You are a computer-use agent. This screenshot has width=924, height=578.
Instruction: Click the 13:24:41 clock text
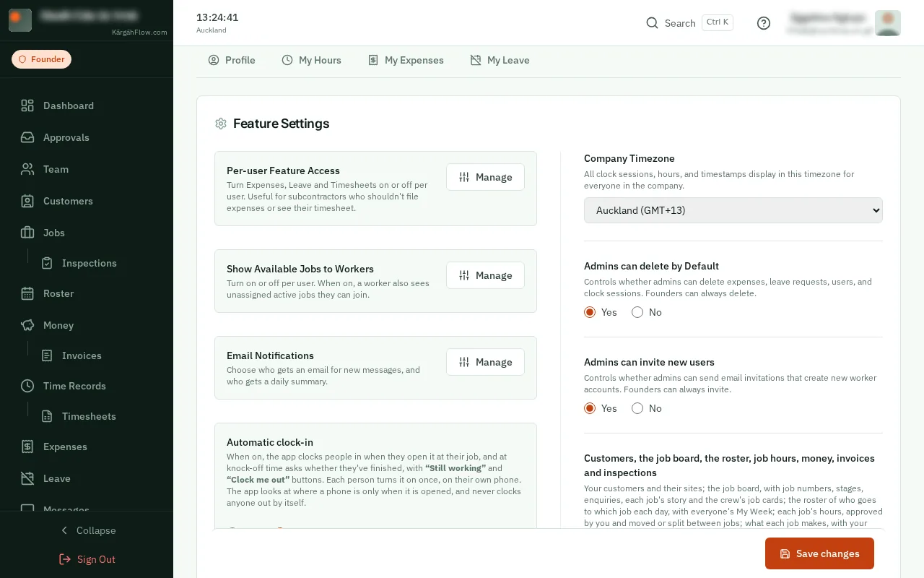(x=217, y=17)
